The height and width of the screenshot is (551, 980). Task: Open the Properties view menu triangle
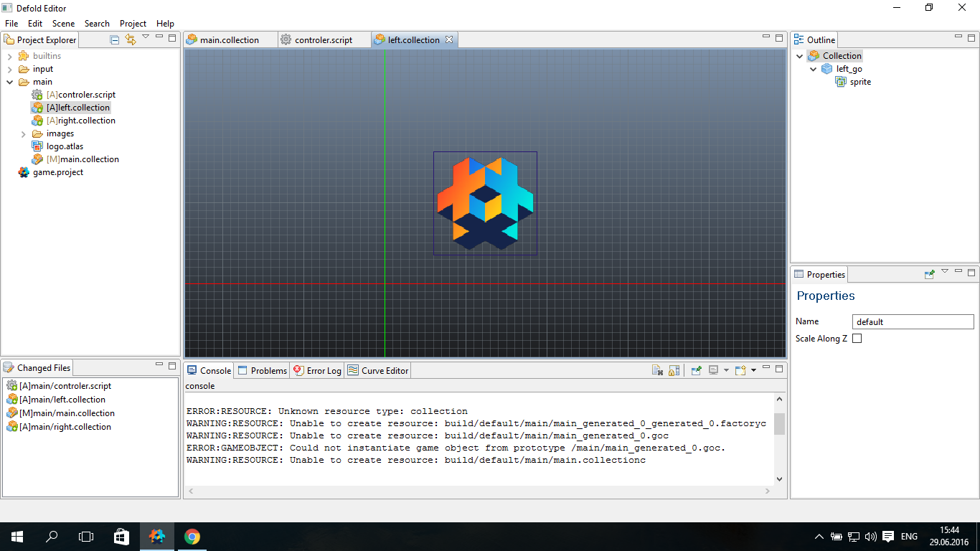pos(945,271)
